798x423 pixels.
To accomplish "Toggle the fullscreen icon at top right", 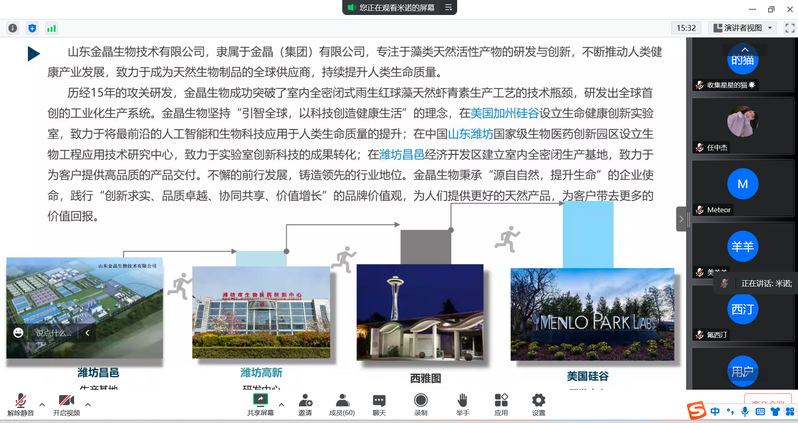I will [789, 28].
